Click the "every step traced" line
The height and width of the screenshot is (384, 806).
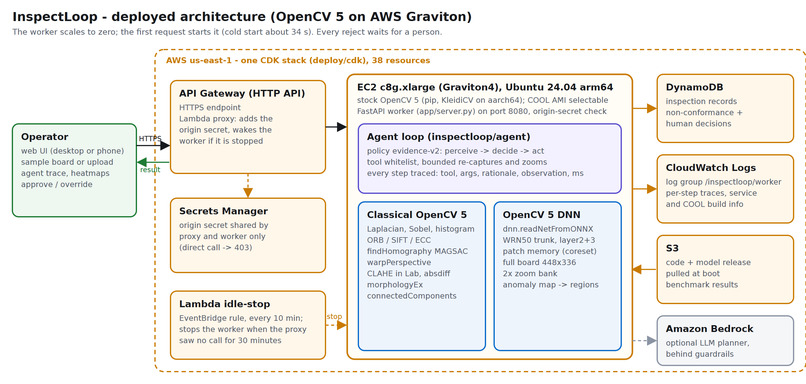tap(475, 174)
